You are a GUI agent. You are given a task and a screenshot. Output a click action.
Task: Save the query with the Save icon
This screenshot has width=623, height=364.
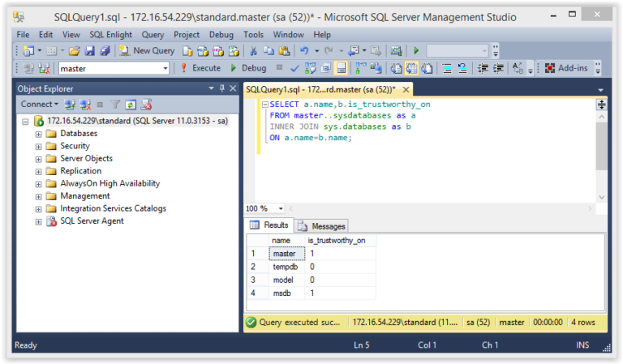(x=90, y=50)
